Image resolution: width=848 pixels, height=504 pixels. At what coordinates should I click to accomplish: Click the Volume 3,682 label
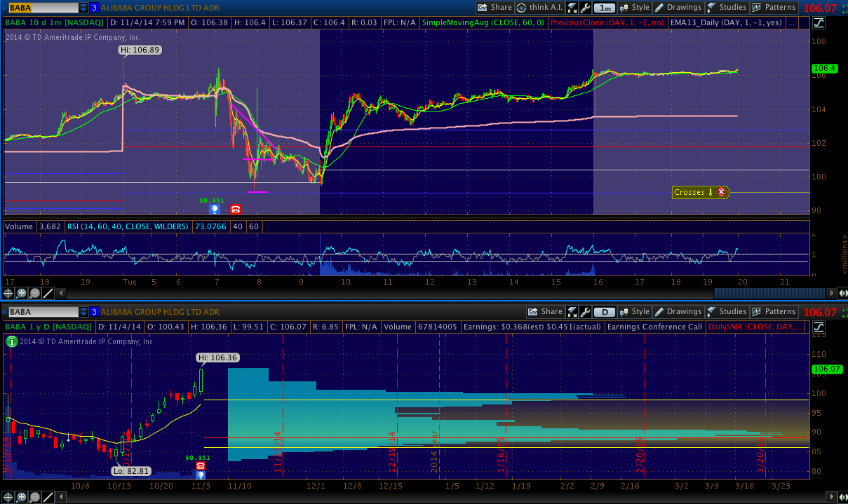pos(33,226)
